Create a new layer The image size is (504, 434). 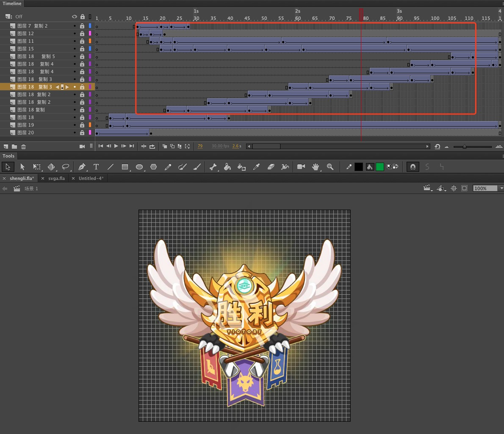click(x=6, y=147)
